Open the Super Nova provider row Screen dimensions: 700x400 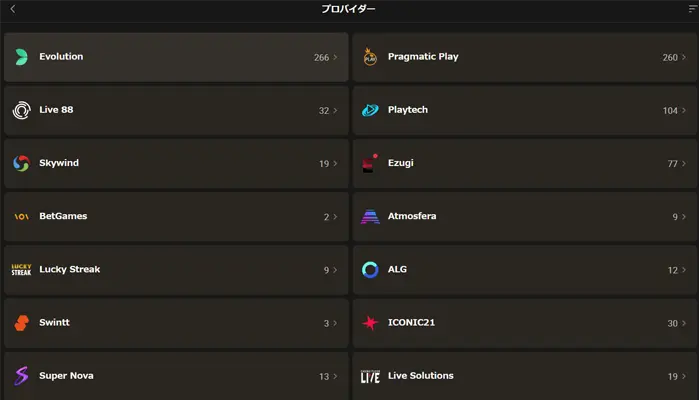coord(176,375)
